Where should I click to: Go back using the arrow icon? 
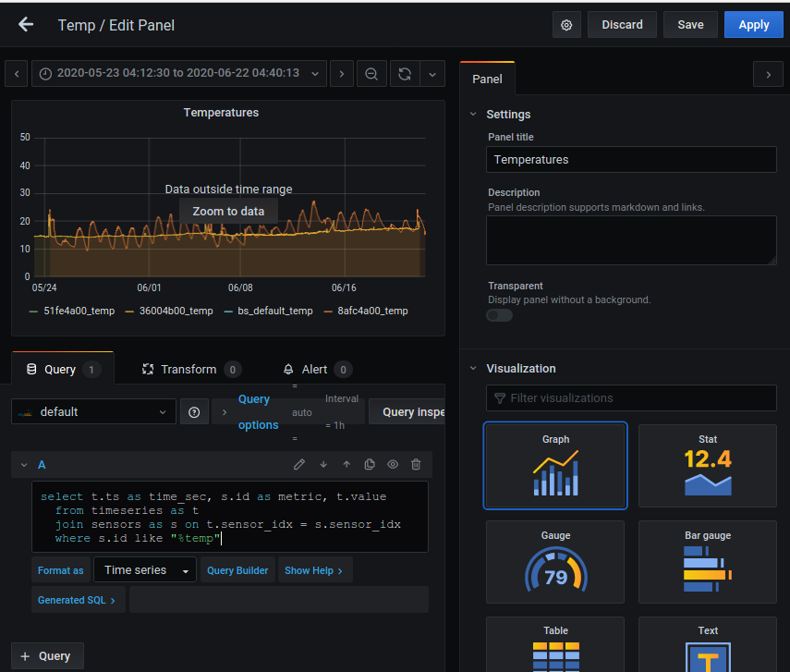[x=26, y=24]
